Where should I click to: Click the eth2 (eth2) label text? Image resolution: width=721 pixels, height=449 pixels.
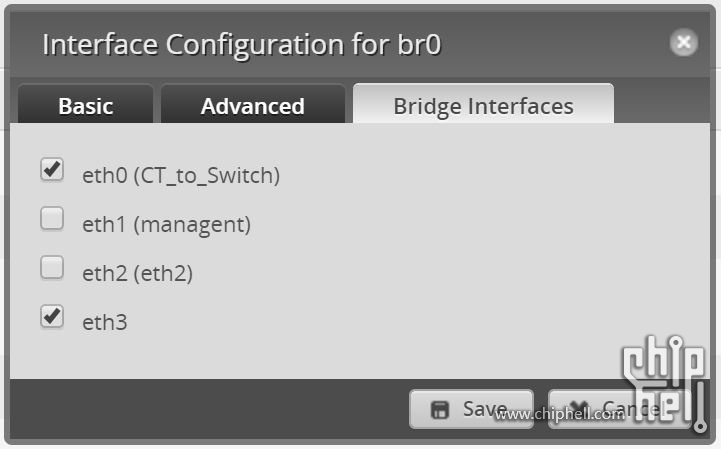click(137, 273)
